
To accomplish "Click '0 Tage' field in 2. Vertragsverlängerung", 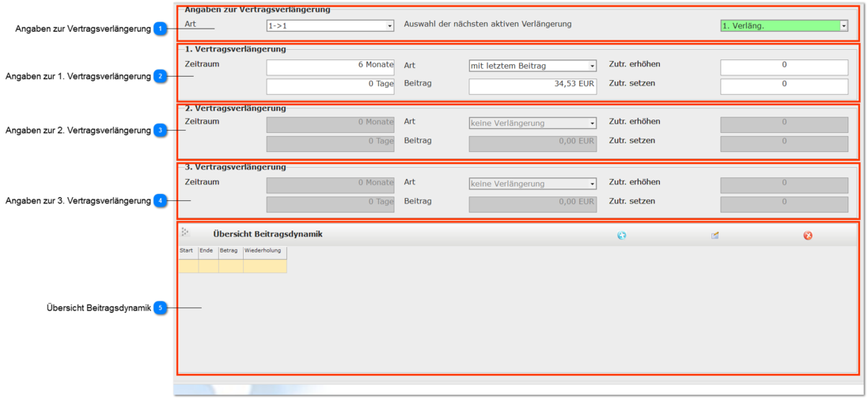I will [331, 144].
